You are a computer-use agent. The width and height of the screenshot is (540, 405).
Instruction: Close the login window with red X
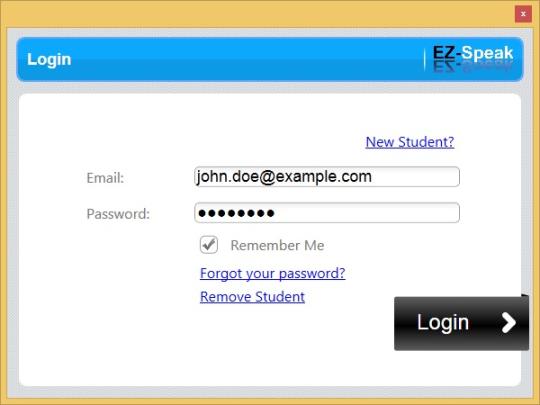click(x=523, y=14)
